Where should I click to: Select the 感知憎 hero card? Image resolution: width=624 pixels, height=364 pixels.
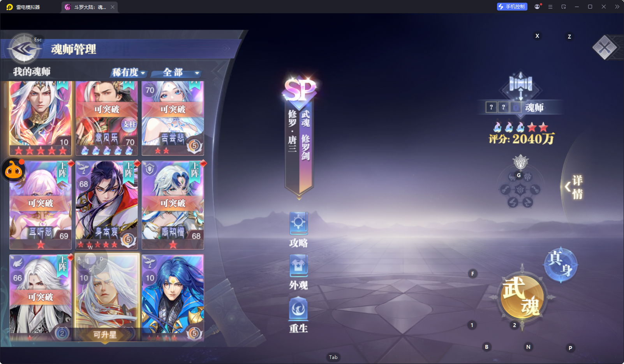tap(173, 205)
